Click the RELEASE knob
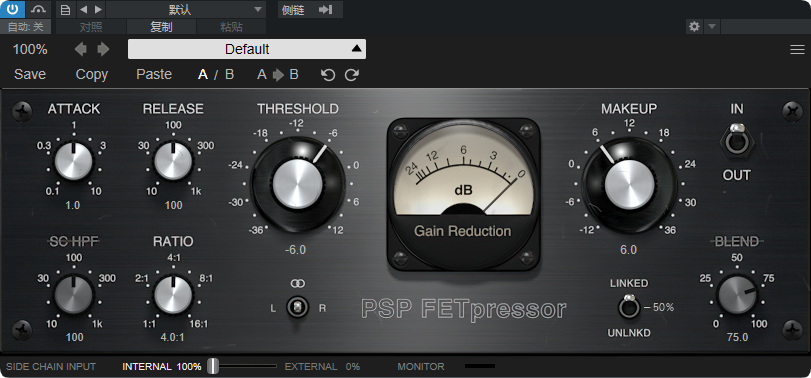Viewport: 811px width, 378px height. click(x=173, y=161)
